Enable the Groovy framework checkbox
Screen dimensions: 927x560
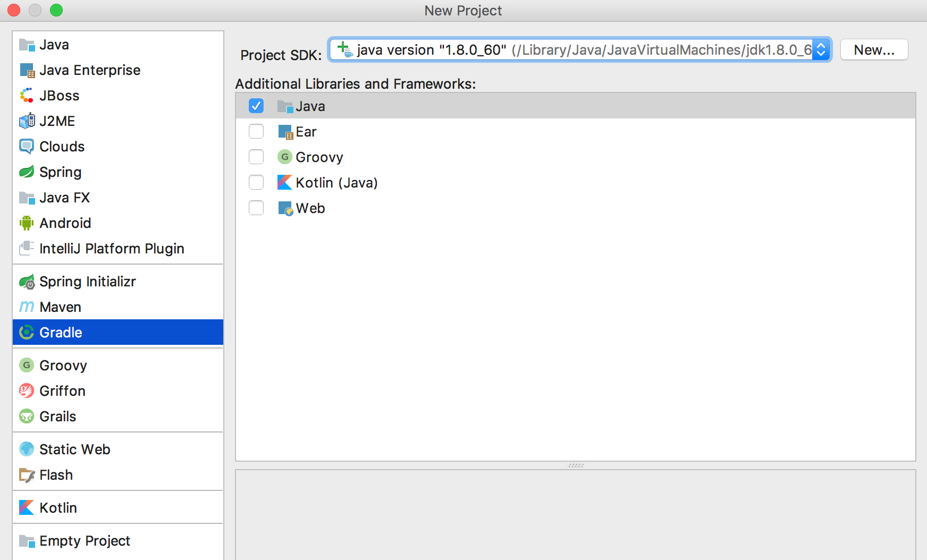(256, 157)
